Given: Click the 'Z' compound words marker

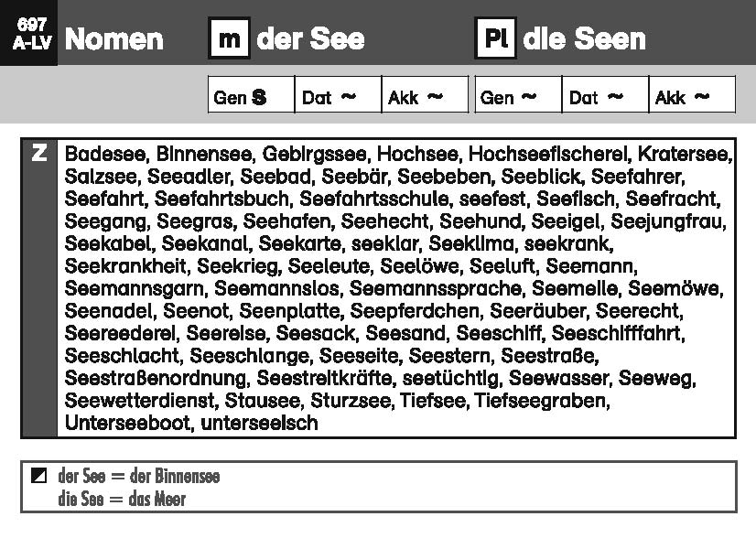Looking at the screenshot, I should click(38, 154).
